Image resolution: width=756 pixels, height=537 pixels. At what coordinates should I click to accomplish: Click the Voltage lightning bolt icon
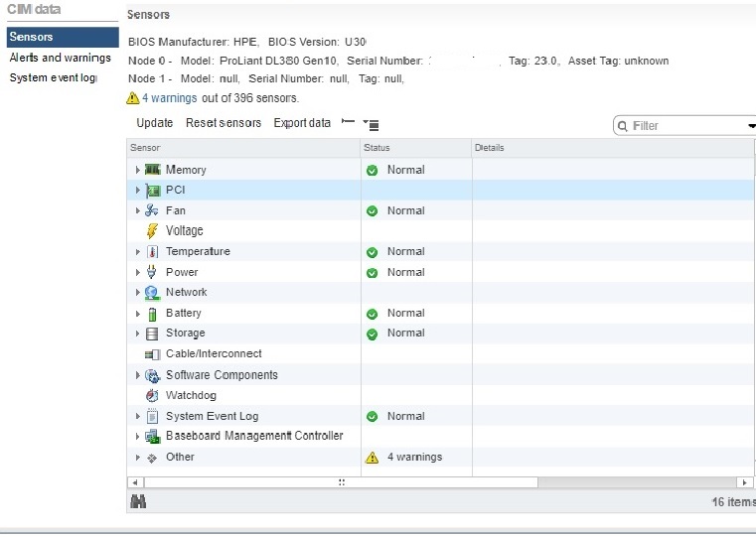(x=152, y=231)
